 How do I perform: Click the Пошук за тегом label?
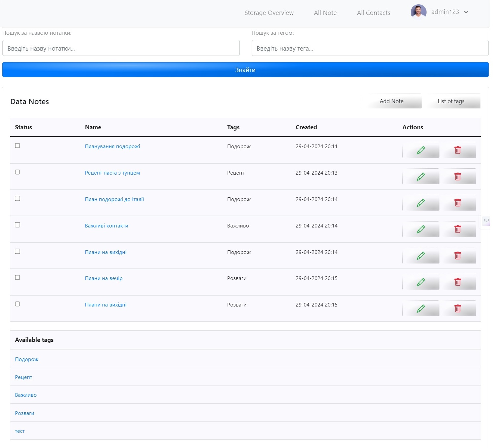point(272,33)
